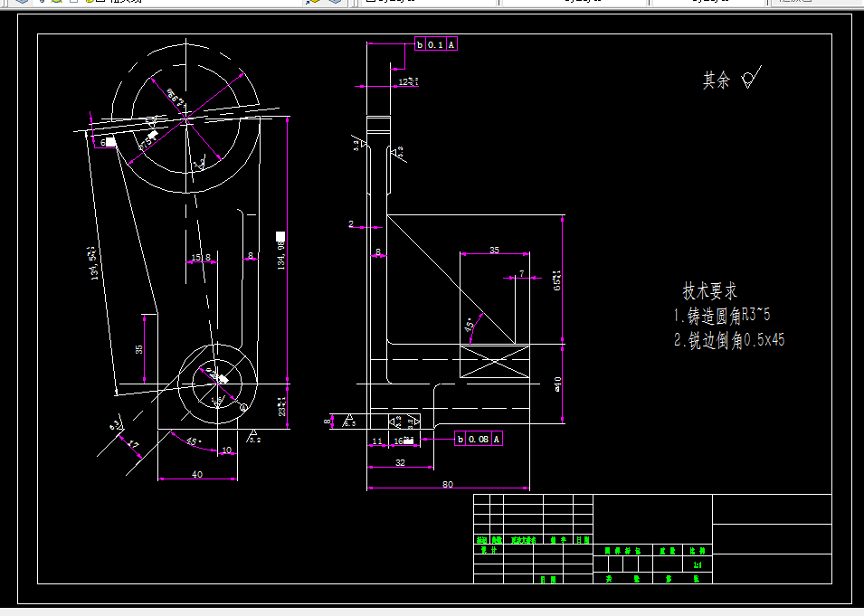Image resolution: width=864 pixels, height=616 pixels.
Task: Open the linetype dropdown
Action: pyautogui.click(x=706, y=4)
